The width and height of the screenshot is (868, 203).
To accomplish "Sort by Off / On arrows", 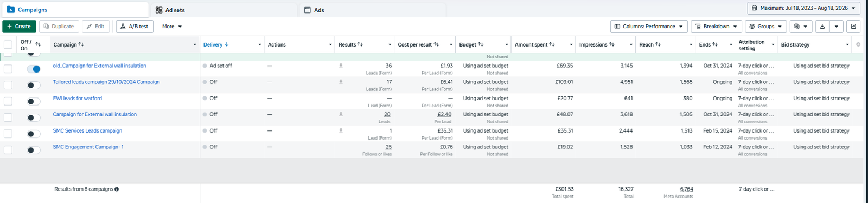I will pos(38,44).
